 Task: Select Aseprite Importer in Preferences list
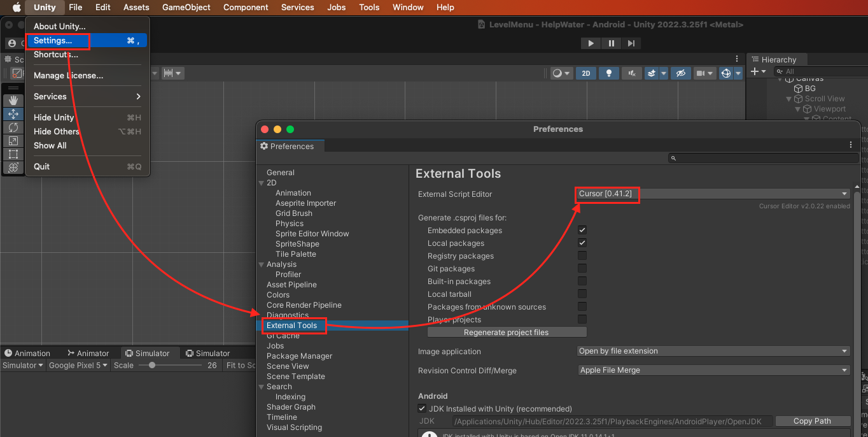click(x=305, y=203)
